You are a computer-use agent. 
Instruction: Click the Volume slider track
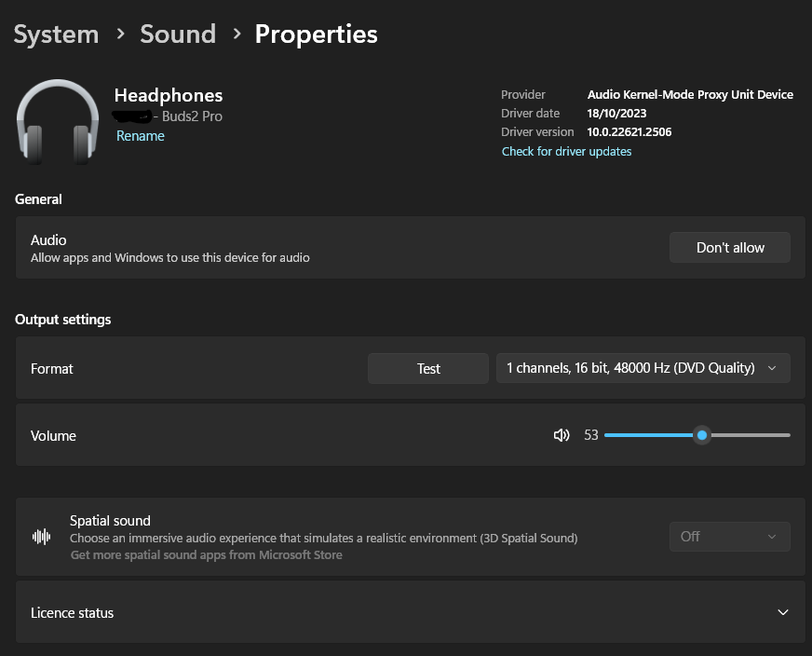[x=745, y=435]
